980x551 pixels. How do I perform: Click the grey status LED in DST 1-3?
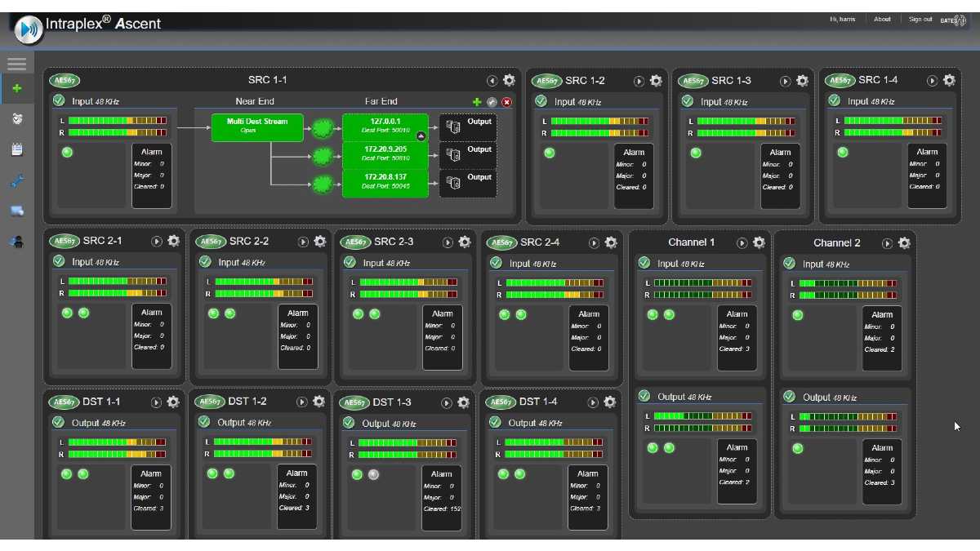[373, 474]
